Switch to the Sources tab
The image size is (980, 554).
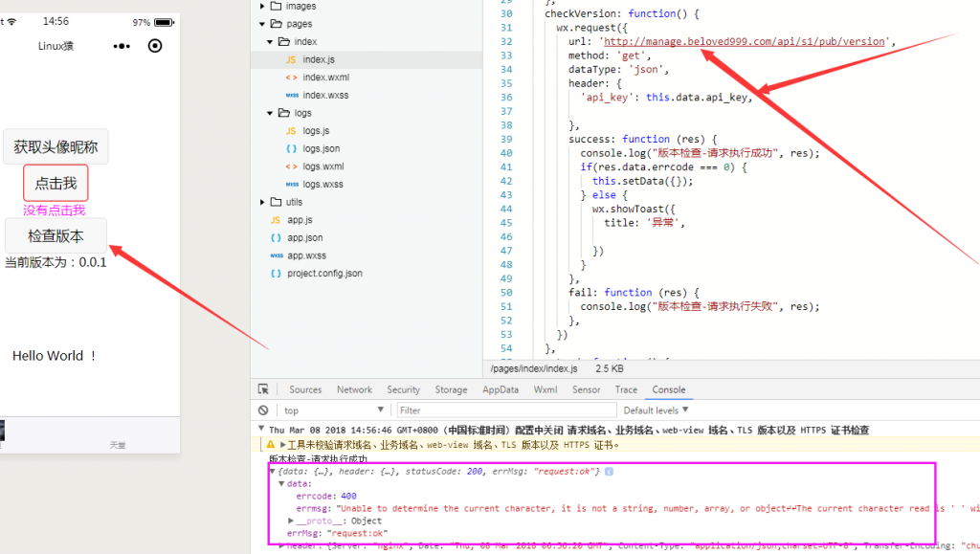305,389
